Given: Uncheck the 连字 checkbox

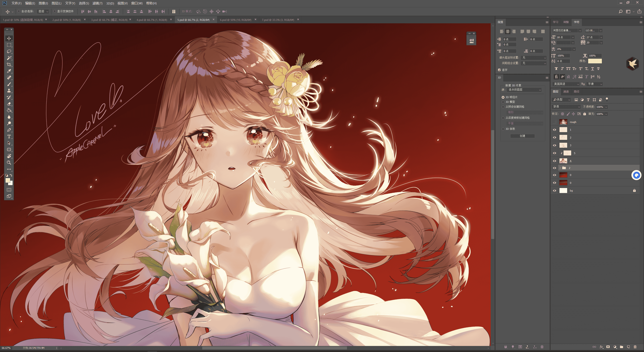Looking at the screenshot, I should pyautogui.click(x=499, y=70).
